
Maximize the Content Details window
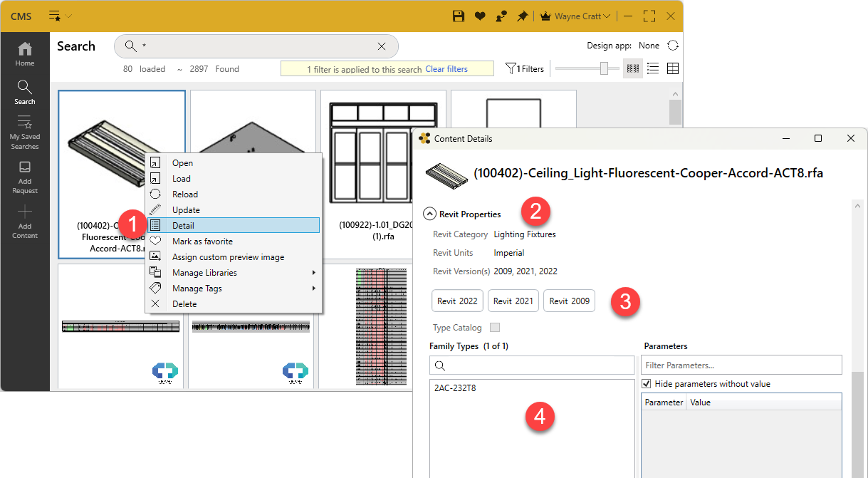tap(818, 138)
